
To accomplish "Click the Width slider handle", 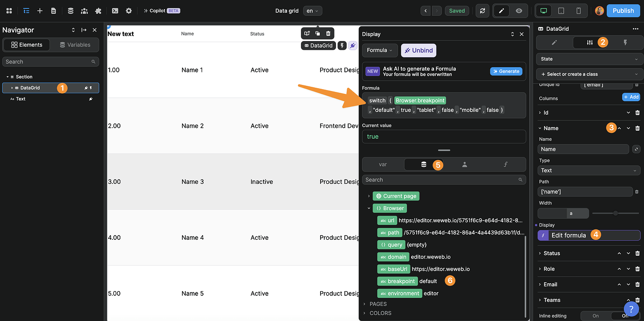I will (x=616, y=213).
